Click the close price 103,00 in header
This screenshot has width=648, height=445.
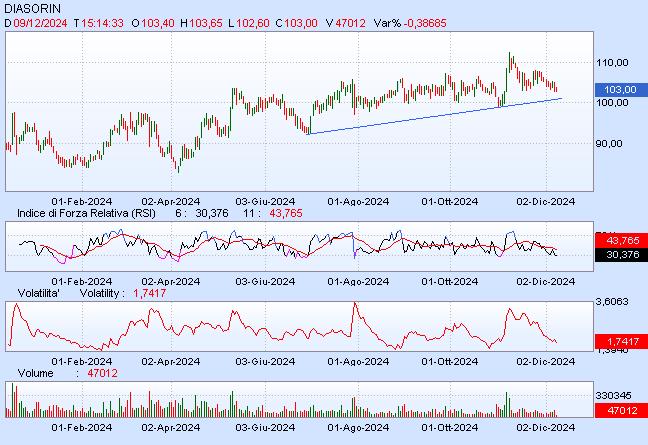click(301, 23)
